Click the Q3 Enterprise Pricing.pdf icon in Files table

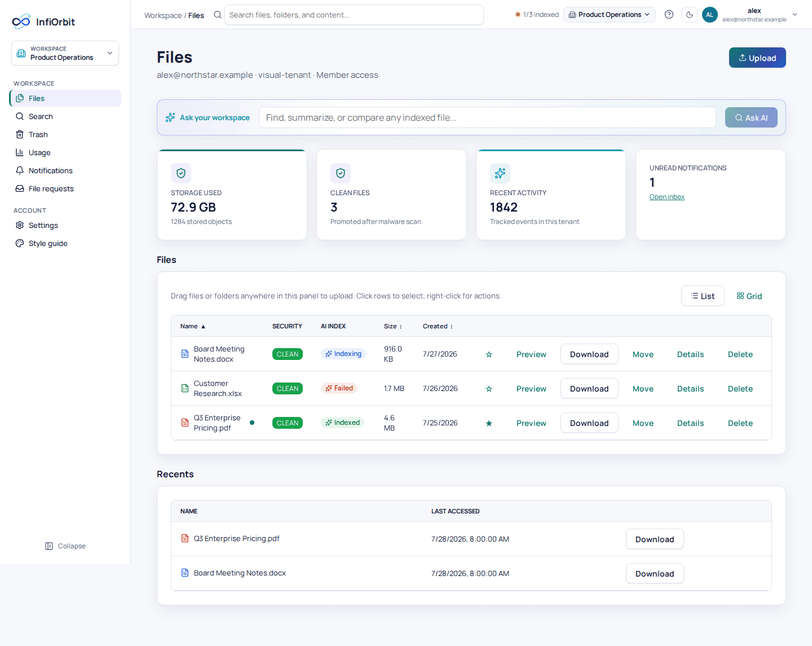[185, 423]
